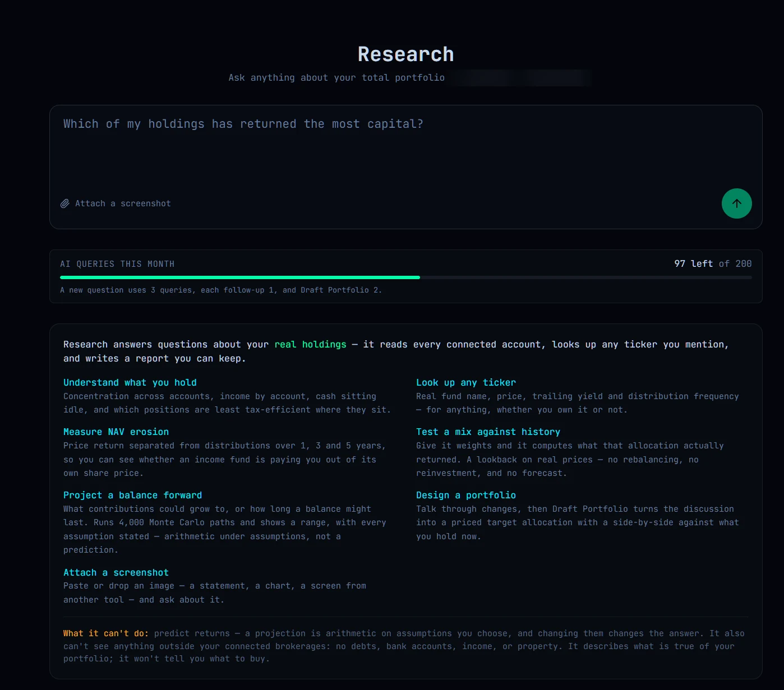This screenshot has height=690, width=784.
Task: Click 'Ask anything about your total portfolio' subtitle
Action: 336,77
